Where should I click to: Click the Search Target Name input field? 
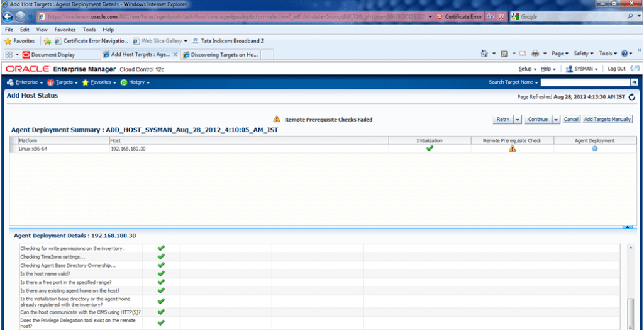pos(585,82)
